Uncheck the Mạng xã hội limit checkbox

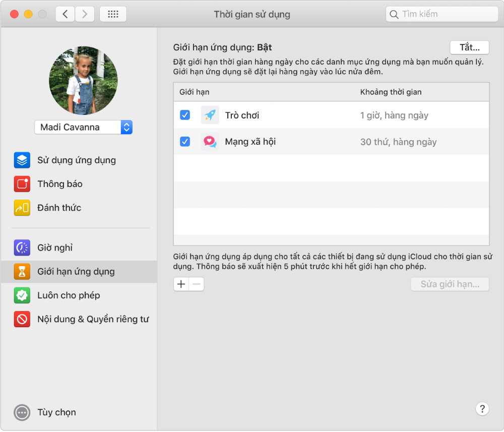pyautogui.click(x=185, y=142)
